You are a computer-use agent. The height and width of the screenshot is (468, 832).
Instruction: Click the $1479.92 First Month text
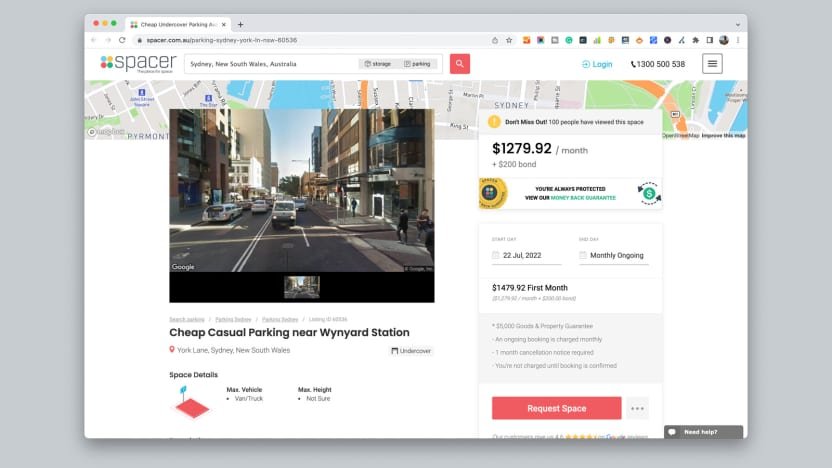click(530, 288)
